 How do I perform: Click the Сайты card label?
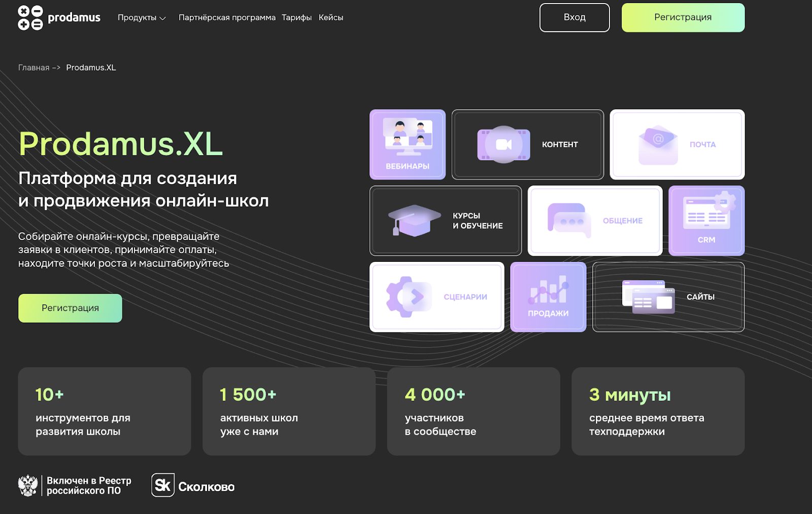(x=700, y=297)
